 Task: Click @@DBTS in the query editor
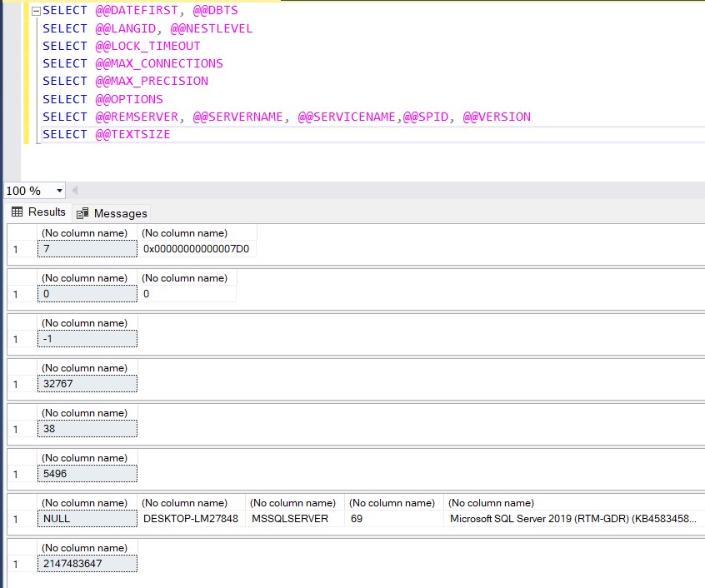point(215,10)
